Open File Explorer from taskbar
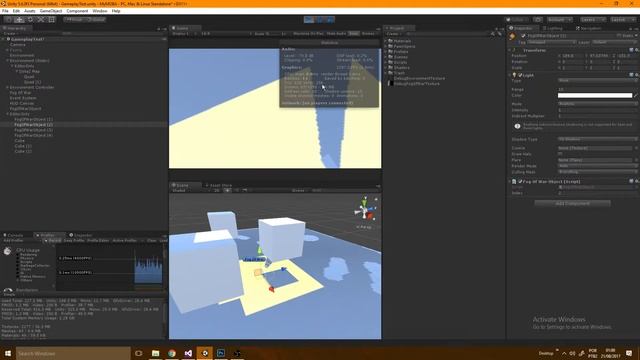 click(156, 353)
